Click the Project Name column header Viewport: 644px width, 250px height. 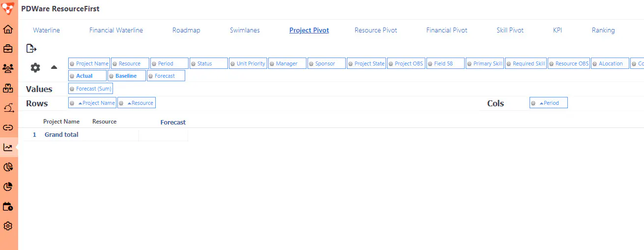pos(61,122)
